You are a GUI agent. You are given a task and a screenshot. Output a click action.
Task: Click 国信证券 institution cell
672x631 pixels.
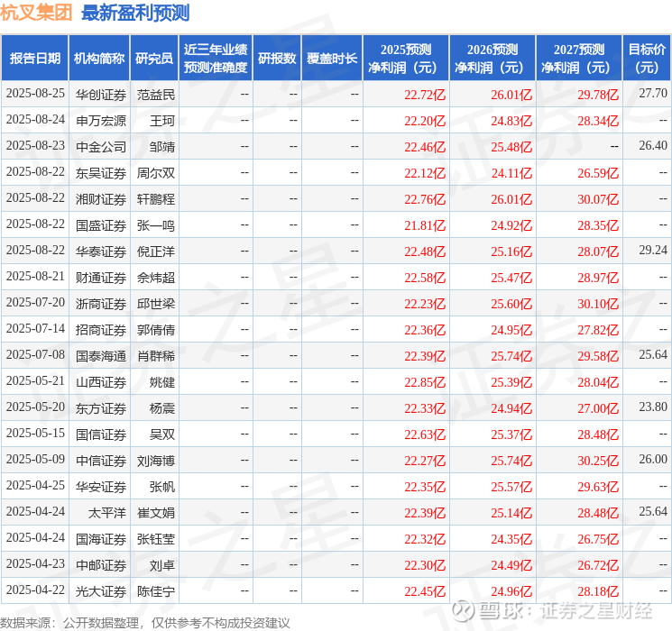coord(101,434)
